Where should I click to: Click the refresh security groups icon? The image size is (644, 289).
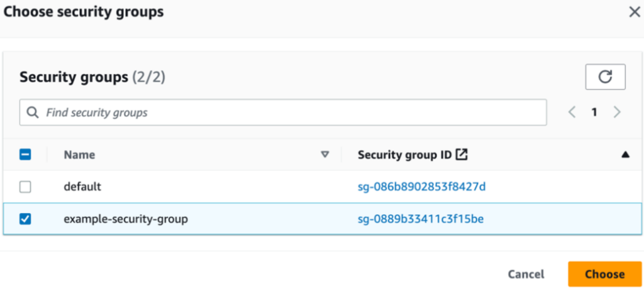(605, 77)
